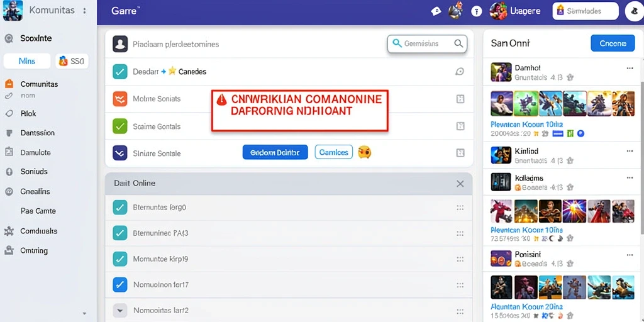Open the Kollaqms three-dot menu

click(630, 178)
